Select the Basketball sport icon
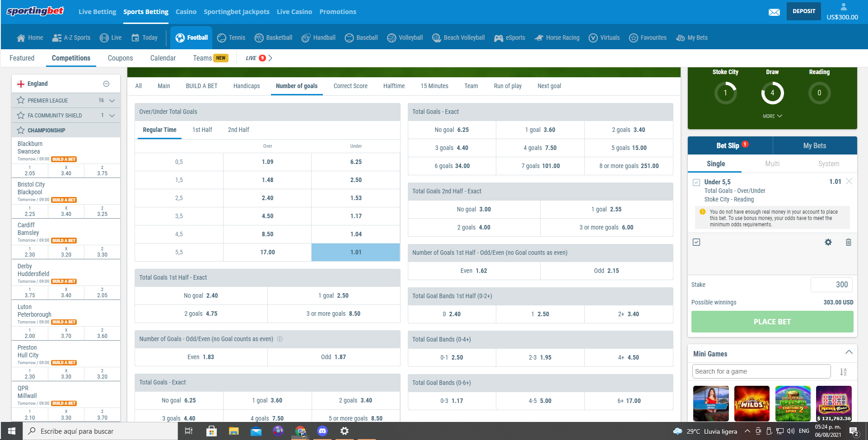The width and height of the screenshot is (868, 440). coord(259,38)
